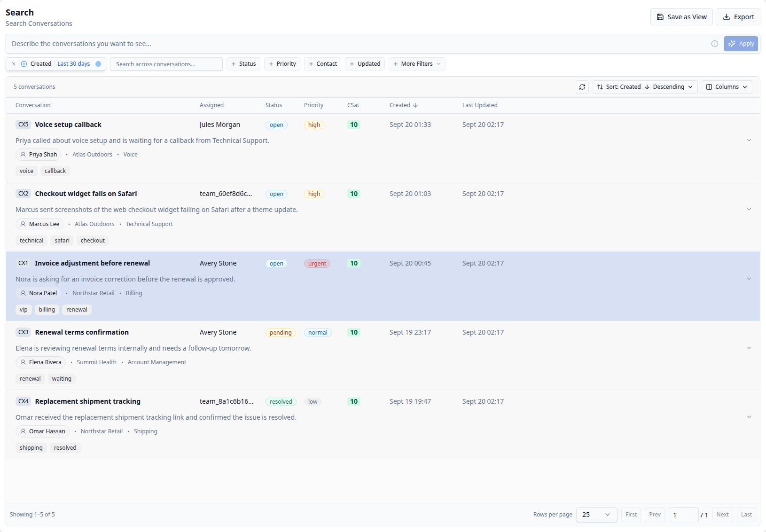The height and width of the screenshot is (532, 766).
Task: Click the CSat column header
Action: point(353,105)
